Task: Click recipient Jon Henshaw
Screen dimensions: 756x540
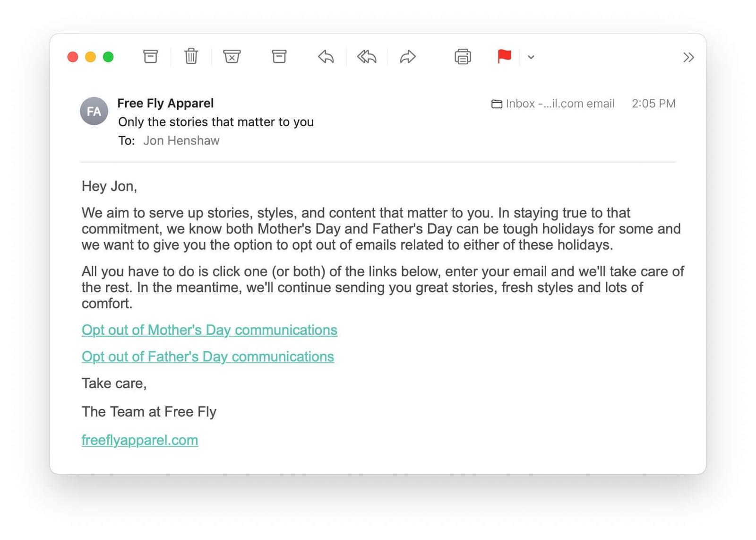Action: (x=181, y=140)
